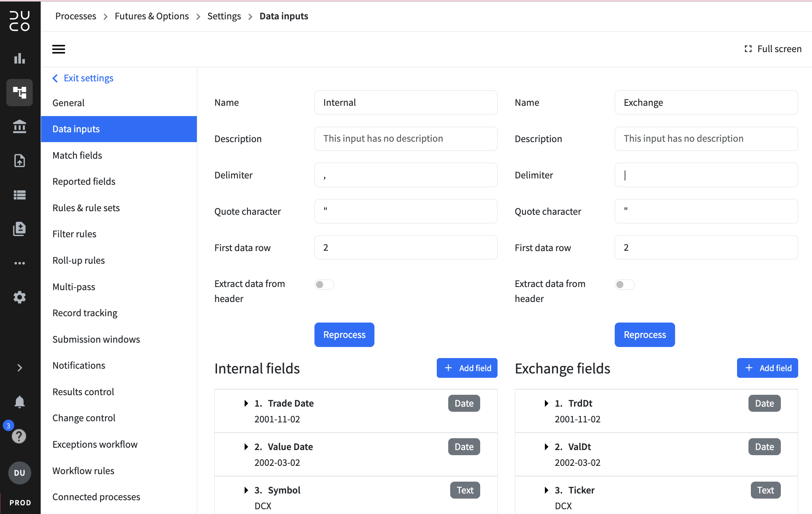Click Reprocess button under Internal input
This screenshot has height=514, width=812.
click(x=344, y=335)
